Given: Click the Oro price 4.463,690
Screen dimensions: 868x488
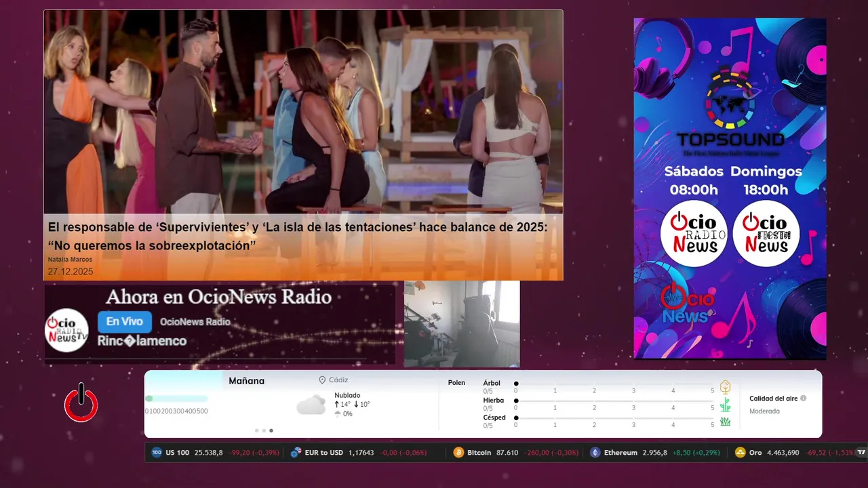Looking at the screenshot, I should coord(783,452).
